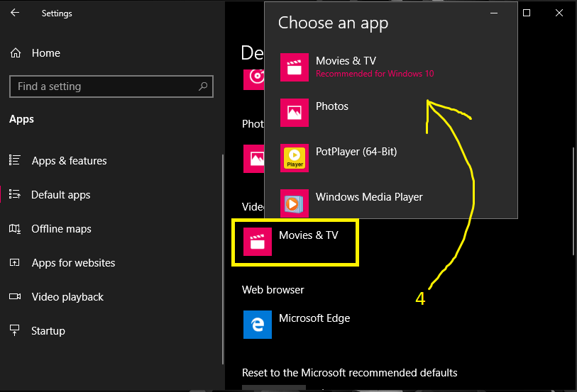Click the Choose an app title
This screenshot has height=392, width=577.
(333, 23)
